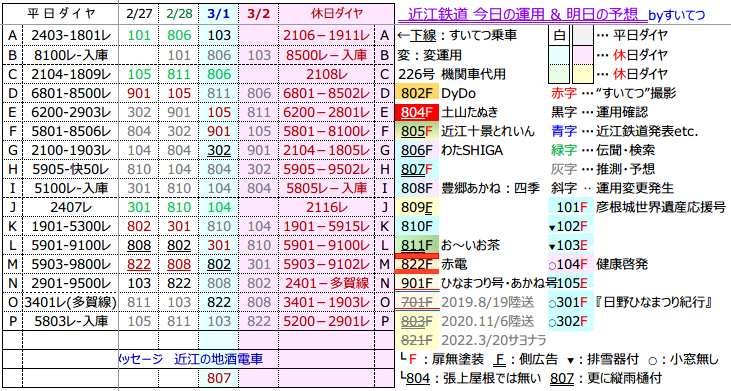Click the gray swatch beside 平日ダイヤ legend
Screen dimensions: 731x391
point(583,35)
